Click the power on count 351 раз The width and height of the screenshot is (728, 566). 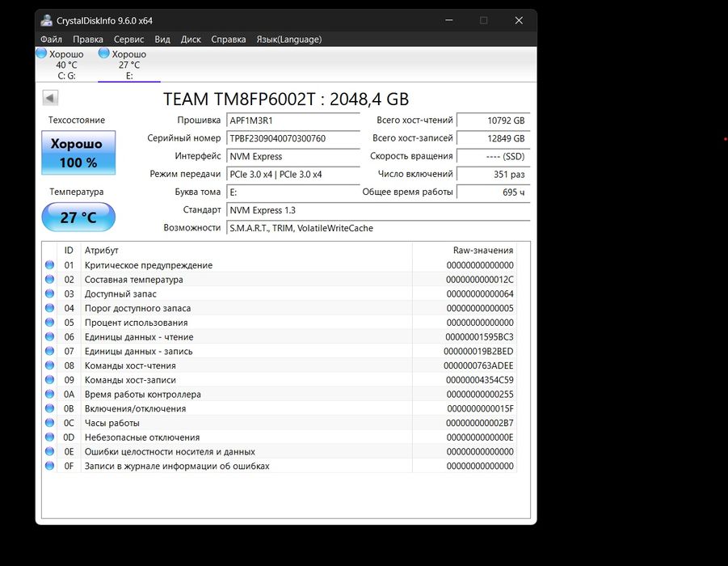click(x=493, y=175)
